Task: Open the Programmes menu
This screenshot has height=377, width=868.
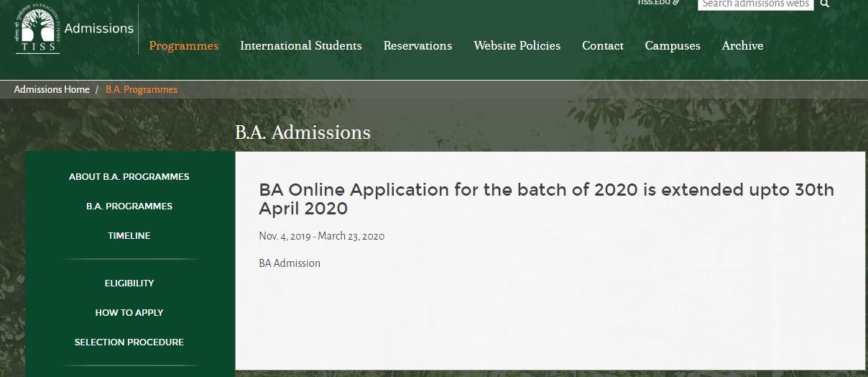Action: [184, 46]
